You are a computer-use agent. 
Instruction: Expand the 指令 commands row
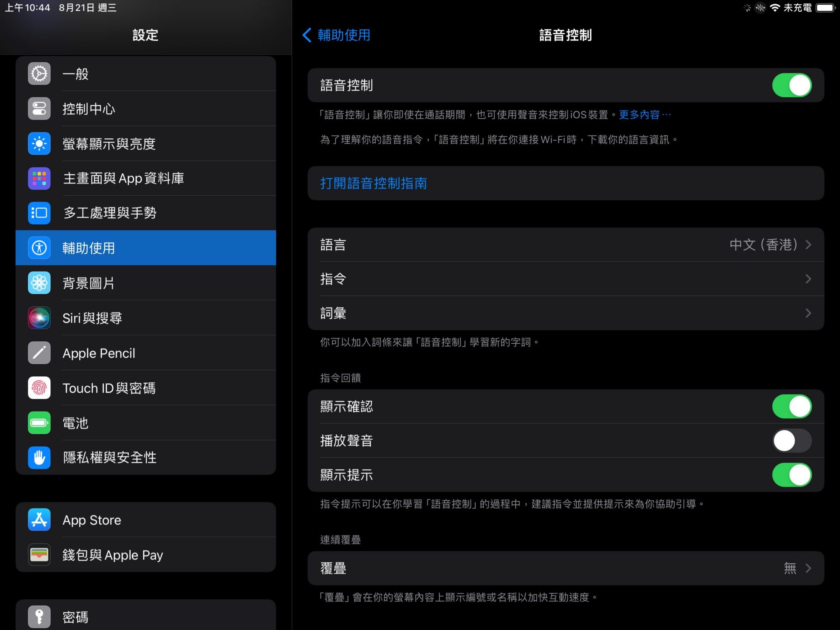click(x=565, y=279)
